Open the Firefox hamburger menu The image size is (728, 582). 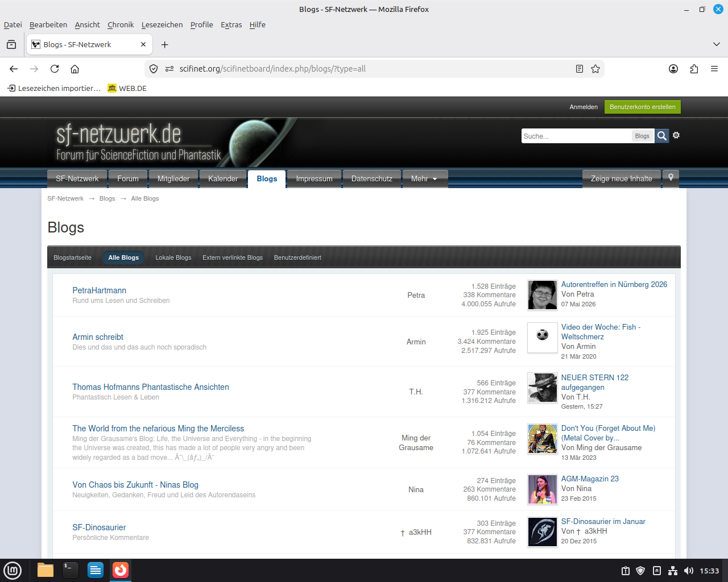click(714, 69)
